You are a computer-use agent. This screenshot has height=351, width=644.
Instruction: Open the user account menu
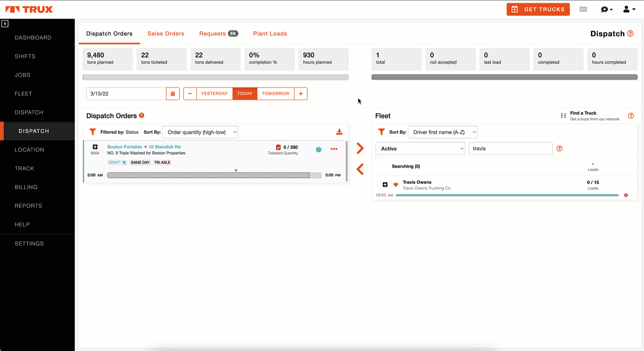[629, 9]
